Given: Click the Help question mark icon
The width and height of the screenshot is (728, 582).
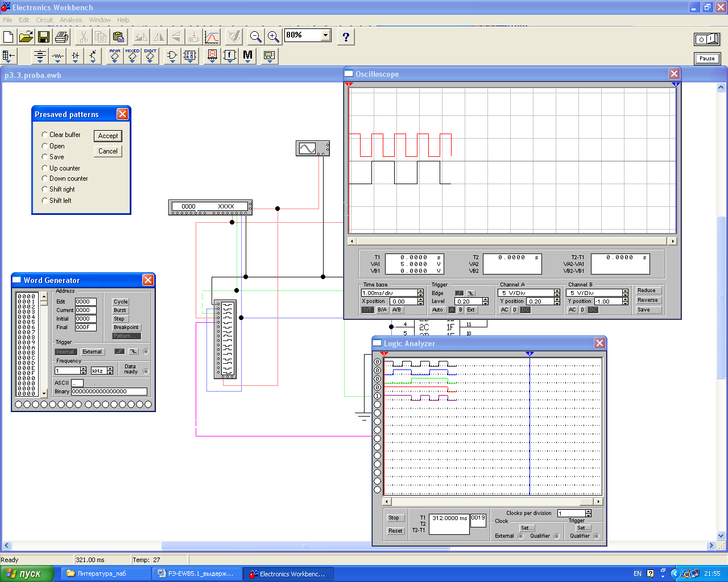Looking at the screenshot, I should (346, 37).
